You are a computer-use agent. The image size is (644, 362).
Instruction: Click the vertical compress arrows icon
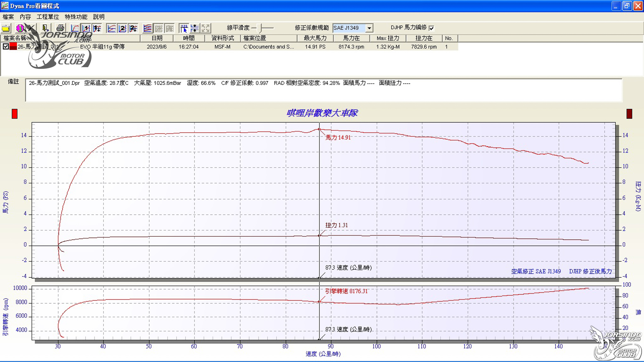(195, 28)
